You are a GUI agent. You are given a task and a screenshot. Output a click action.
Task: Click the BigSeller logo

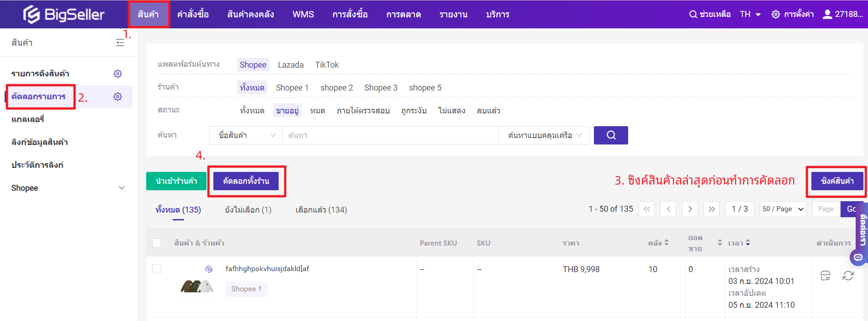point(64,14)
